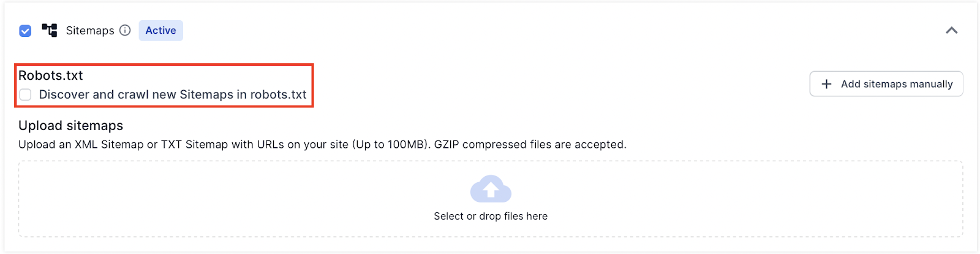The width and height of the screenshot is (980, 254).
Task: Click the 'GZIP compressed files are accepted' sentence
Action: click(530, 145)
